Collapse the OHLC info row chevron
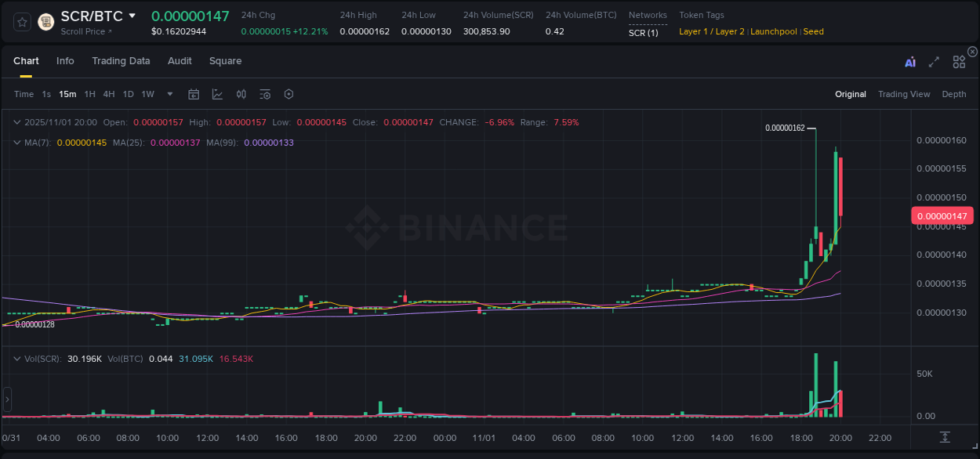 16,122
